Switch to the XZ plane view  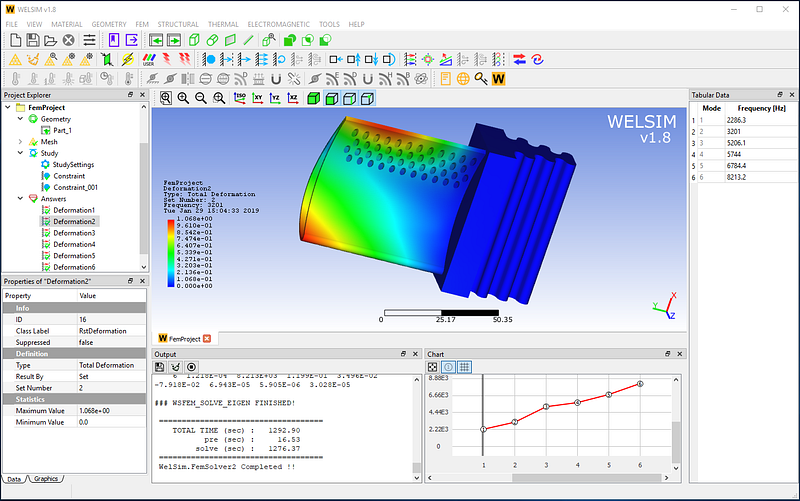(x=293, y=98)
